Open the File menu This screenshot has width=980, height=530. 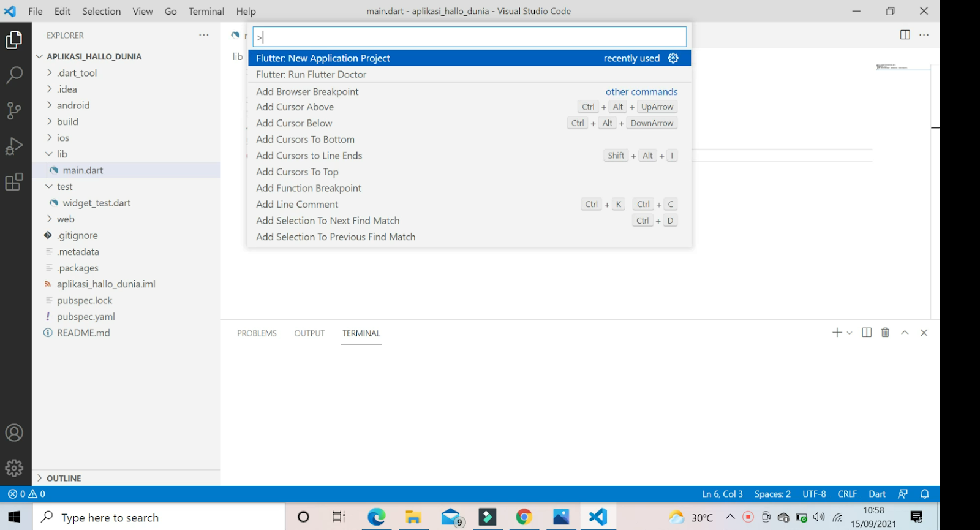point(36,11)
